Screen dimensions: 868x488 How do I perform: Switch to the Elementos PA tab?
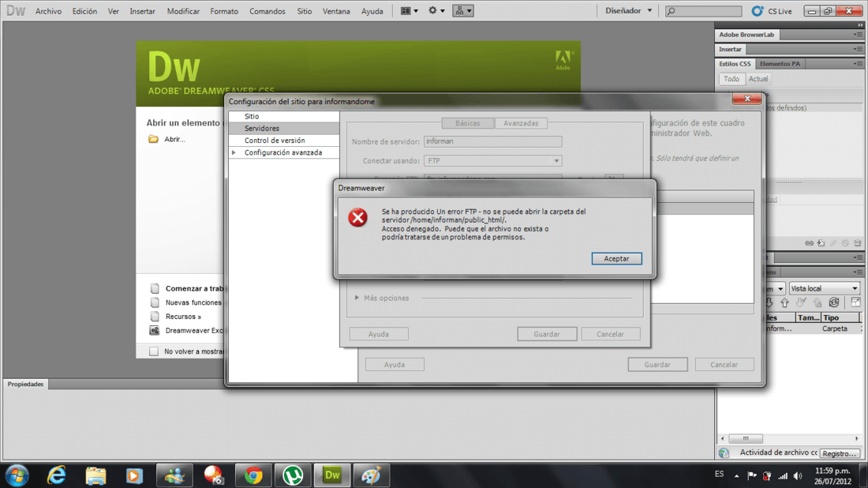click(780, 64)
